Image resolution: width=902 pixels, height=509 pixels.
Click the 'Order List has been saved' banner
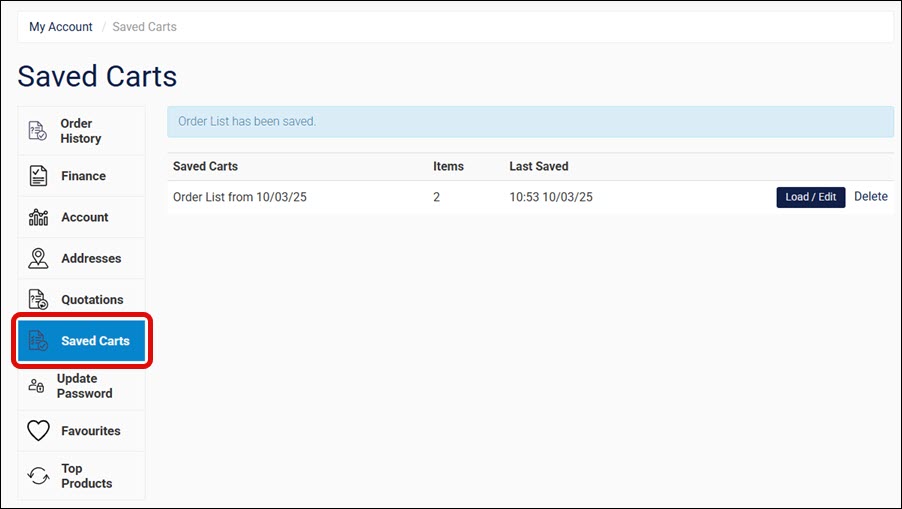coord(530,122)
